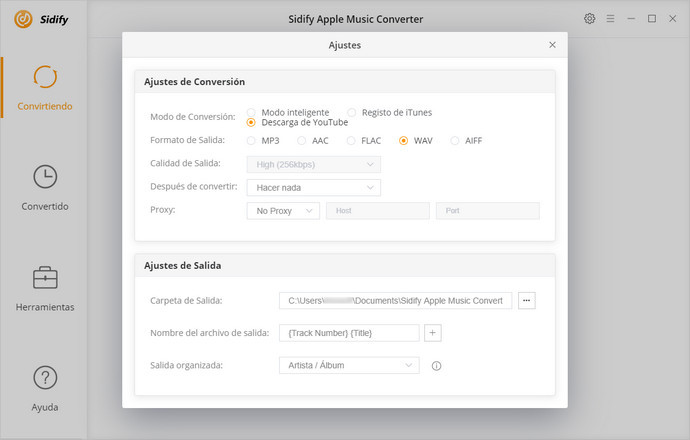690x440 pixels.
Task: Click the Carpeta de Salida path field
Action: click(x=395, y=301)
